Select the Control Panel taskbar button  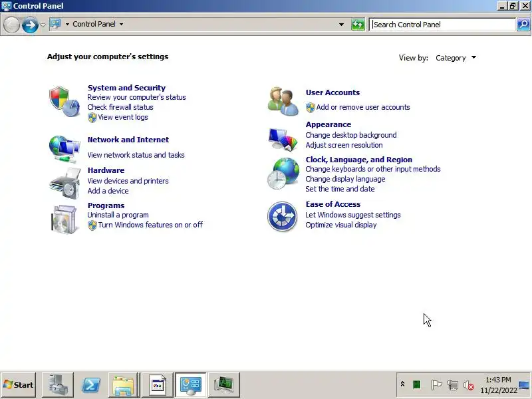tap(191, 385)
